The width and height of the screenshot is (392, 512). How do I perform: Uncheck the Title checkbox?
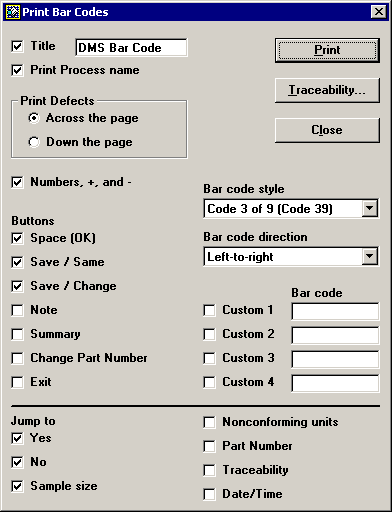[17, 46]
